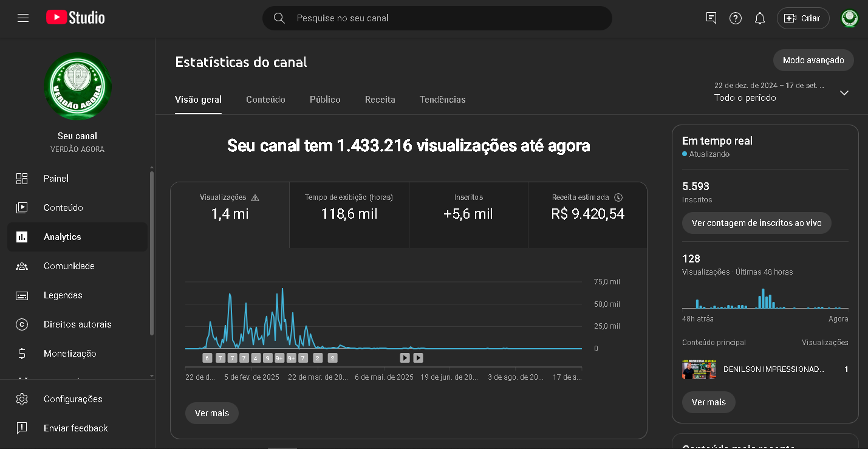
Task: Click the chart marker labeled 9
Action: click(267, 358)
